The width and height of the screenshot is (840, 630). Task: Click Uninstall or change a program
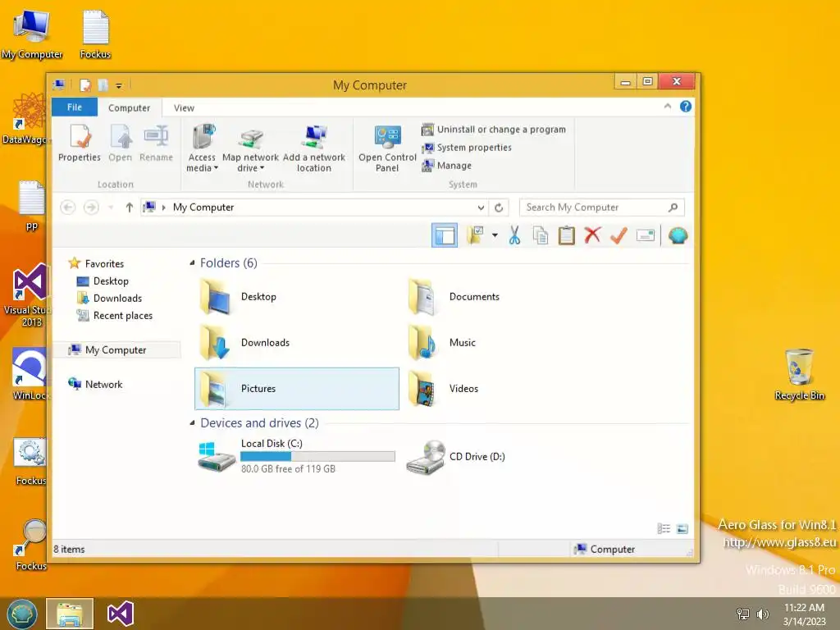493,129
